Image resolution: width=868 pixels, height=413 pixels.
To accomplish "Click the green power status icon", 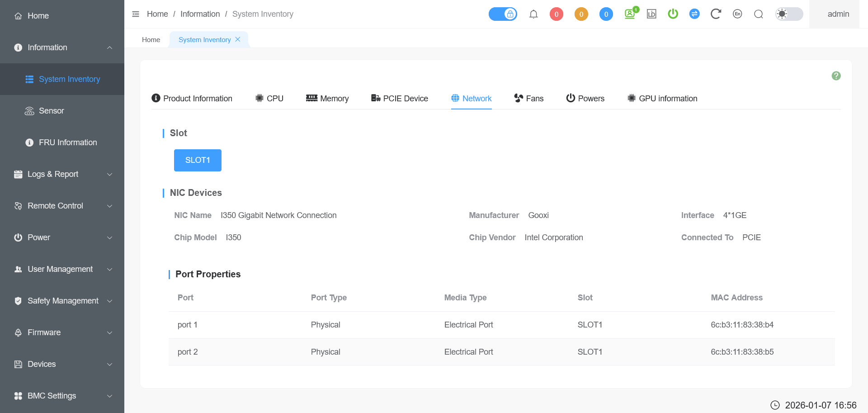I will pos(673,14).
